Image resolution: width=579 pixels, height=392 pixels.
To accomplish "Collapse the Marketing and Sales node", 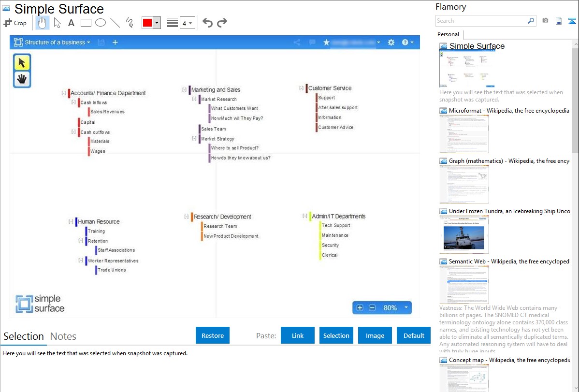I will (184, 90).
